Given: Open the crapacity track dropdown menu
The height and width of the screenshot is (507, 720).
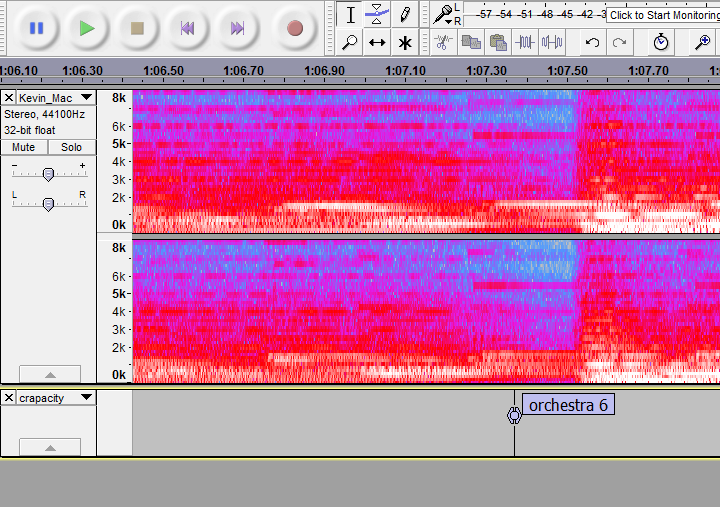Looking at the screenshot, I should [86, 397].
